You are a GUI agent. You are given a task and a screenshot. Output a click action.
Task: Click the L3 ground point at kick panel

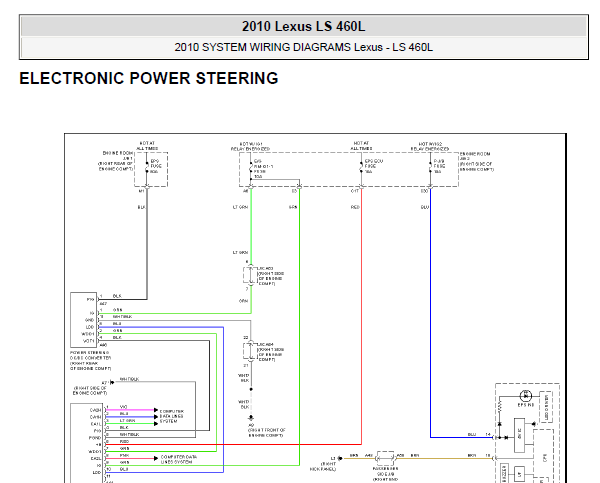[x=339, y=458]
